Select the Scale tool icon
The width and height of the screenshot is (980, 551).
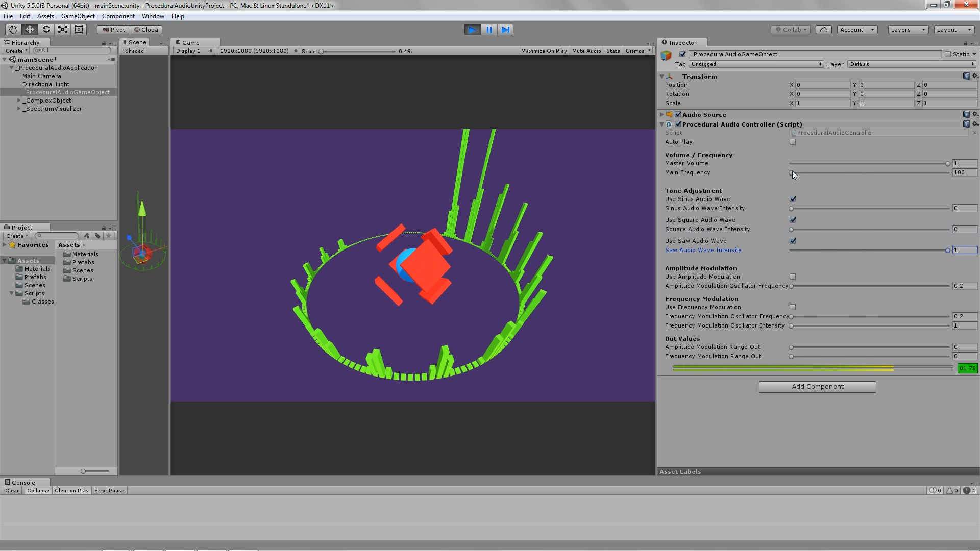click(62, 30)
